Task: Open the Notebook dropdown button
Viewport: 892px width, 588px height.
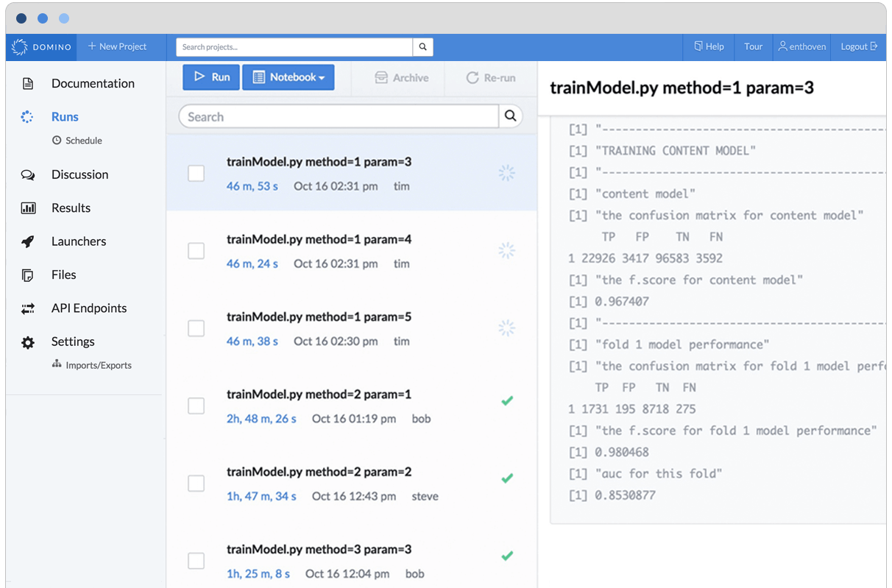Action: point(289,77)
